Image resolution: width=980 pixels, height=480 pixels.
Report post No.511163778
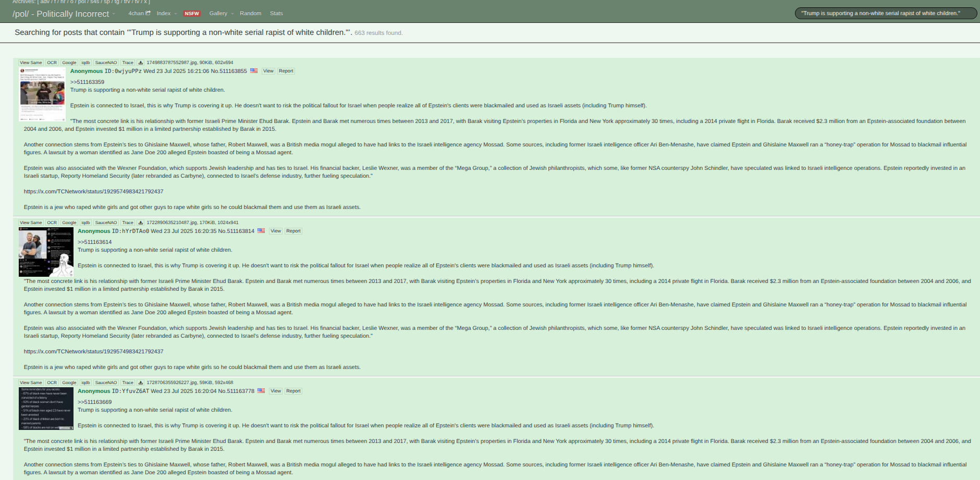(293, 391)
